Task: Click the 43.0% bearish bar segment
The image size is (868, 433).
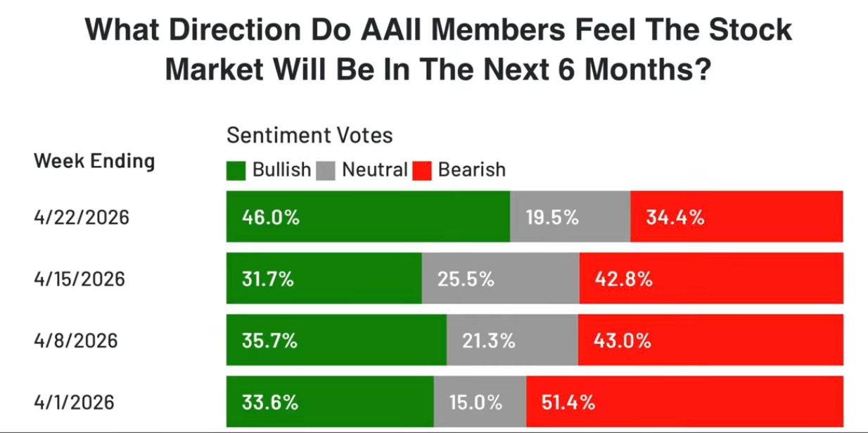Action: pyautogui.click(x=710, y=340)
